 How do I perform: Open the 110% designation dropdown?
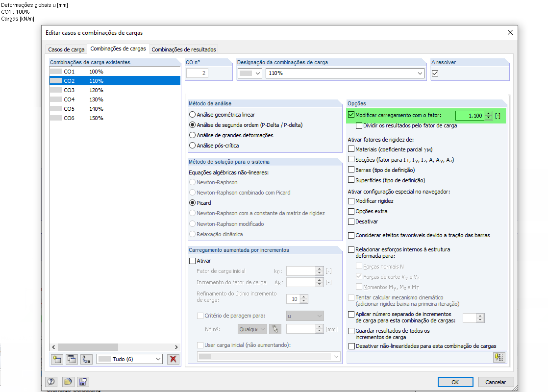[420, 73]
